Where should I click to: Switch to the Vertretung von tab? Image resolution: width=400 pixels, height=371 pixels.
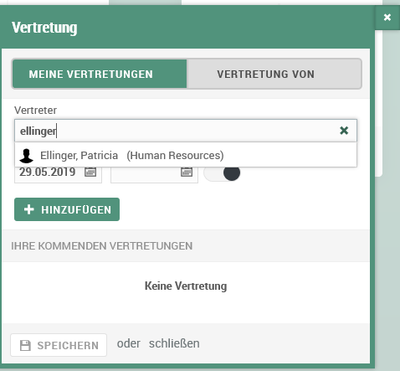(274, 74)
